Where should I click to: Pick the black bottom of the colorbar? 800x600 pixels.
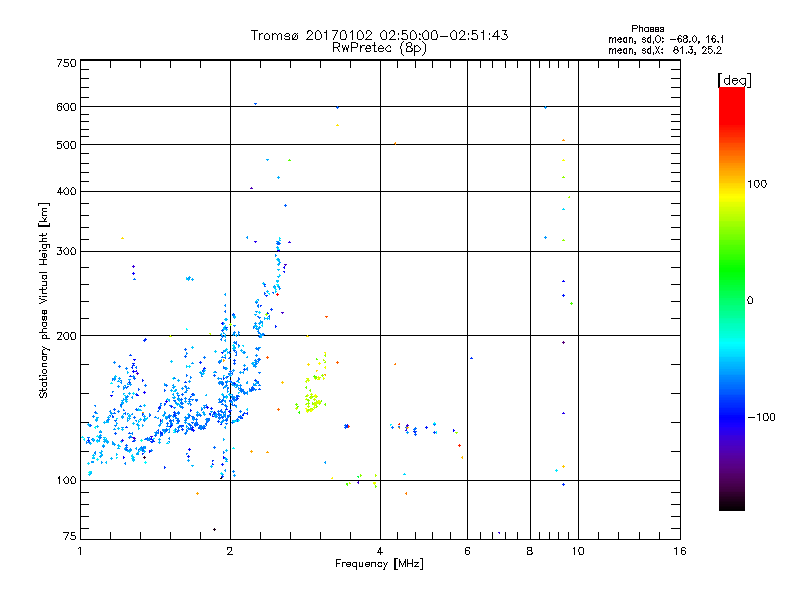pos(732,503)
